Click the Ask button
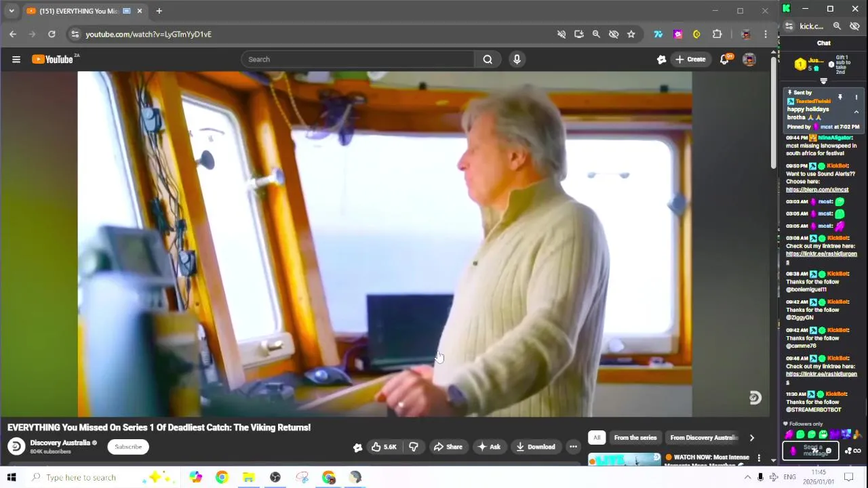 pyautogui.click(x=489, y=447)
